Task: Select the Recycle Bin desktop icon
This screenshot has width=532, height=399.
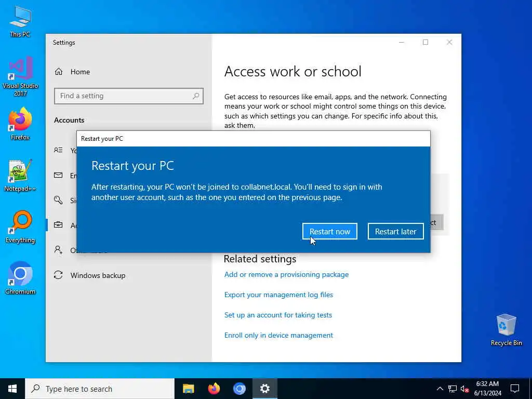Action: coord(506,330)
